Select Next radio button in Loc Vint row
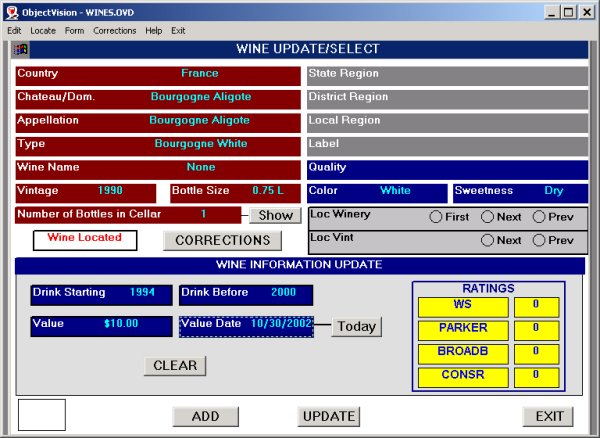The image size is (600, 438). (488, 240)
